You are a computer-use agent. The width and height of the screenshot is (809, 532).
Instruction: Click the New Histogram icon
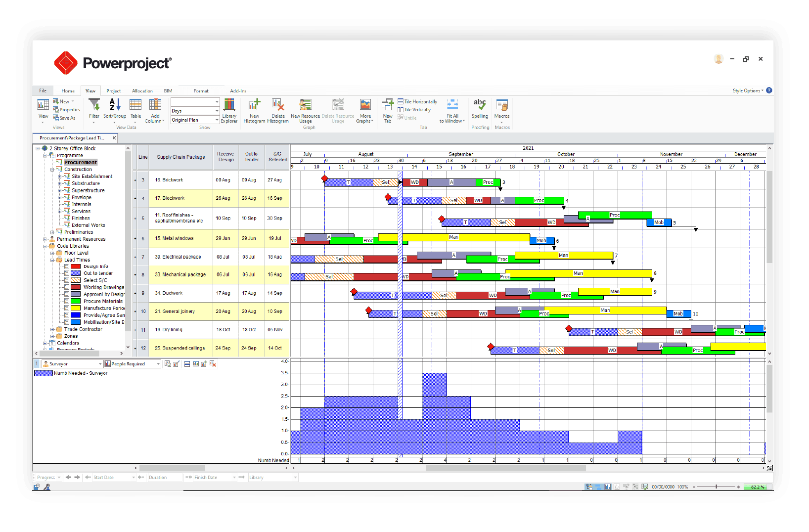pyautogui.click(x=254, y=110)
